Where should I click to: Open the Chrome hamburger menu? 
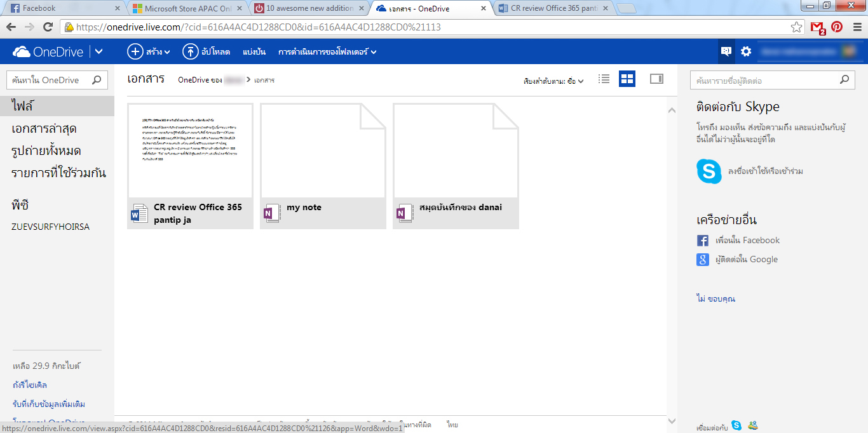pyautogui.click(x=856, y=27)
